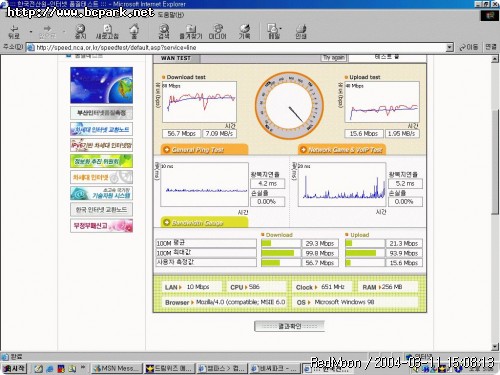Image resolution: width=500 pixels, height=375 pixels.
Task: Click the page scrollbar down arrow
Action: click(495, 347)
